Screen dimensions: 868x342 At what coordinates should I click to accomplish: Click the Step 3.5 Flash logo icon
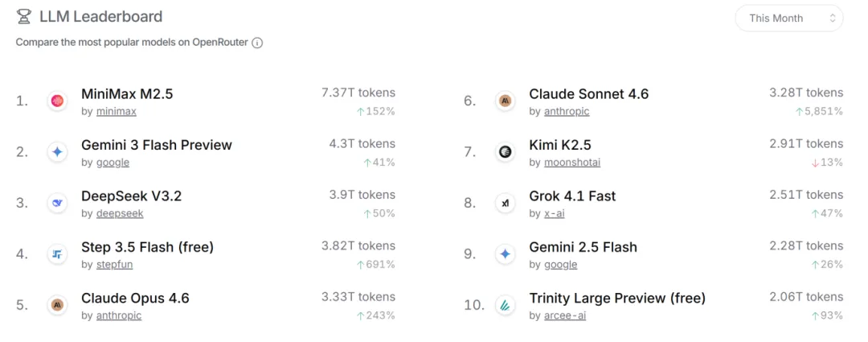(57, 253)
